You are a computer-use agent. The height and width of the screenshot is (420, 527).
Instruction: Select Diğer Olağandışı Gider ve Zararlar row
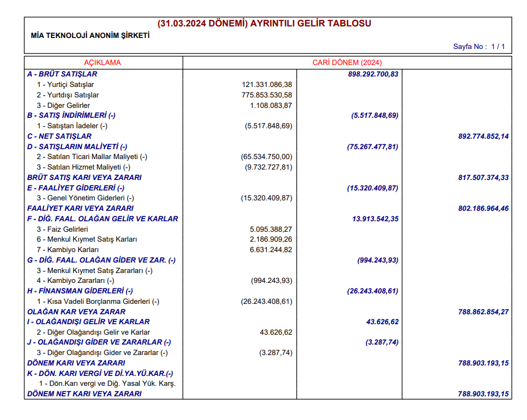pyautogui.click(x=102, y=353)
